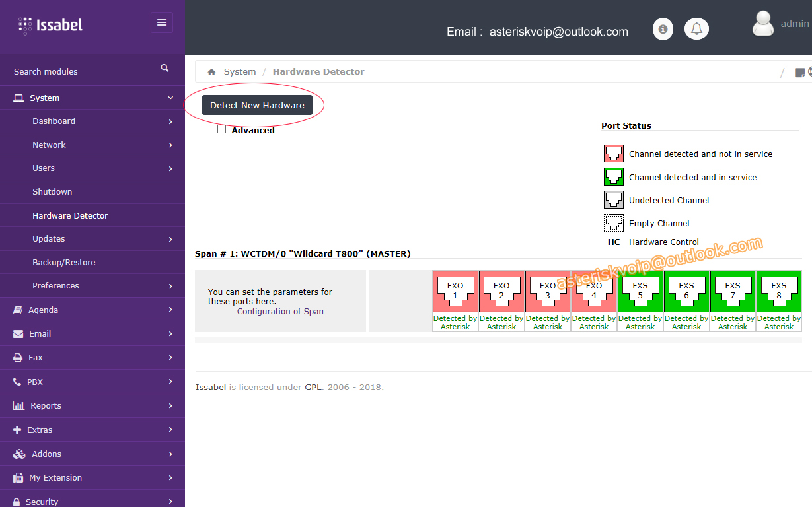Click the PBX phone icon
Screen dimensions: 812x507
tap(17, 382)
